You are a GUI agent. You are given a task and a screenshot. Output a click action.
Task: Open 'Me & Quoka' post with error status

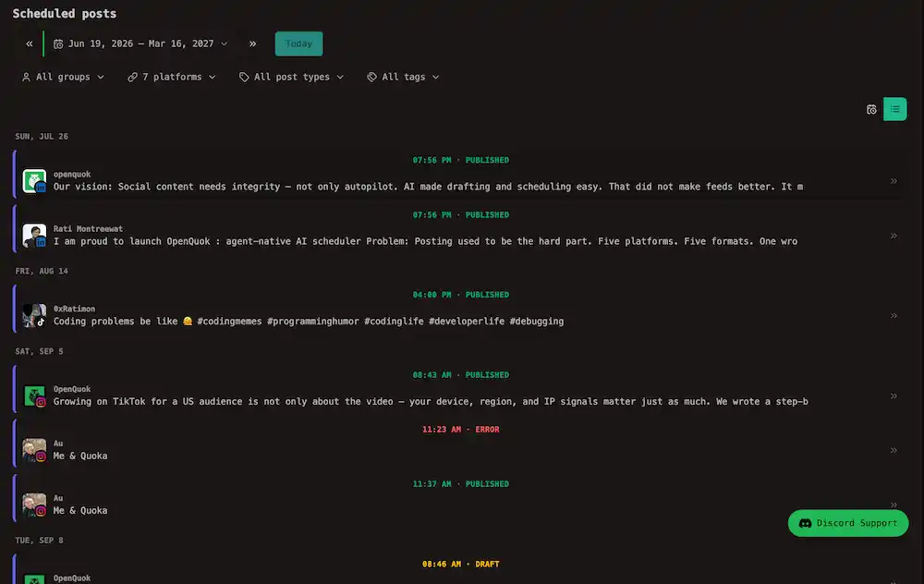coord(80,456)
